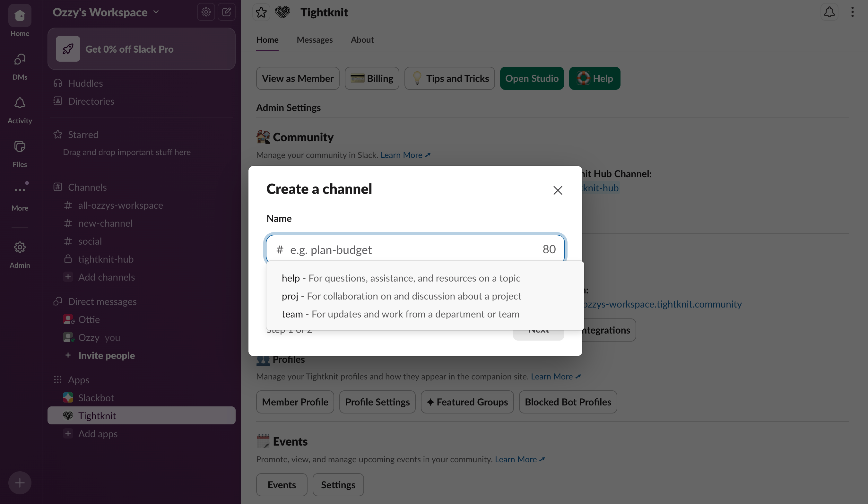Screen dimensions: 868x504
Task: Open Files in the left rail
Action: click(20, 154)
